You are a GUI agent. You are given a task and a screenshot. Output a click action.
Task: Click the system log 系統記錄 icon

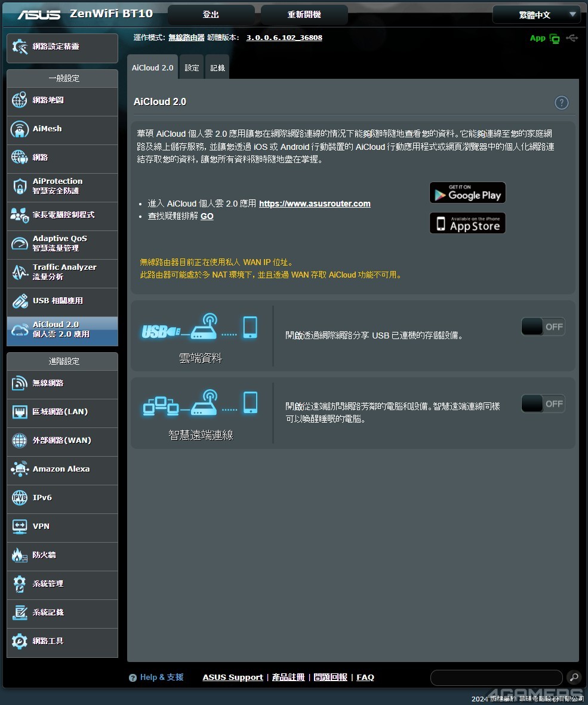tap(19, 612)
